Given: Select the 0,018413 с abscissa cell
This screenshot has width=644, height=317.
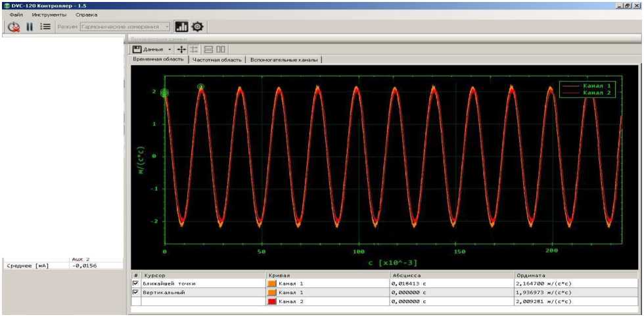Looking at the screenshot, I should coord(451,283).
